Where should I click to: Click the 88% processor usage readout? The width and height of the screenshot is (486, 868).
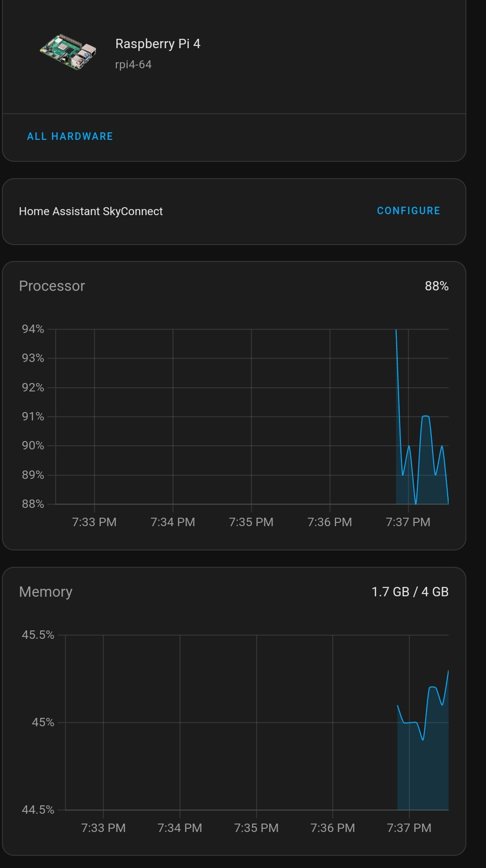pos(436,285)
